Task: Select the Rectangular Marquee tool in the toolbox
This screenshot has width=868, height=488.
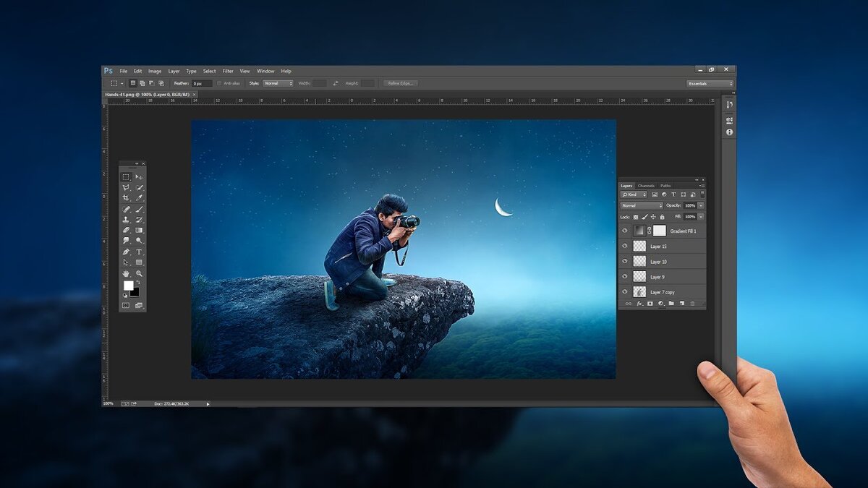Action: pos(126,177)
